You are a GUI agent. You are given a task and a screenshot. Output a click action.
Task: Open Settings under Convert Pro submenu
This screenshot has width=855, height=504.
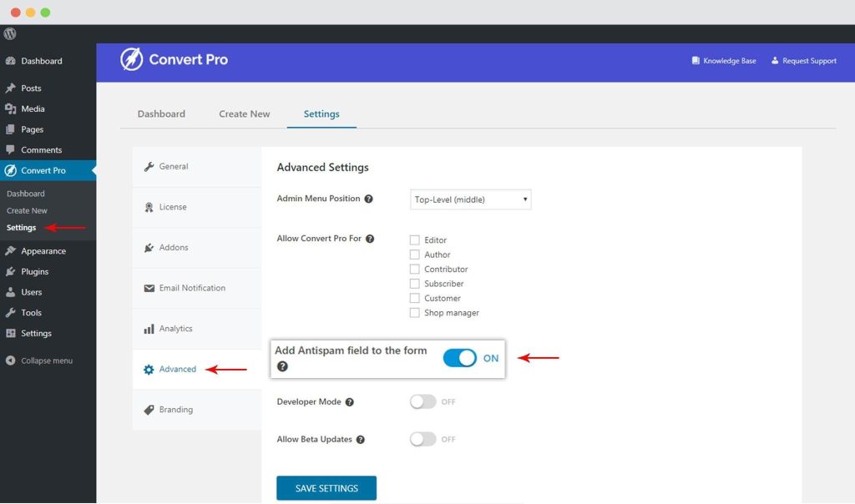(x=21, y=228)
